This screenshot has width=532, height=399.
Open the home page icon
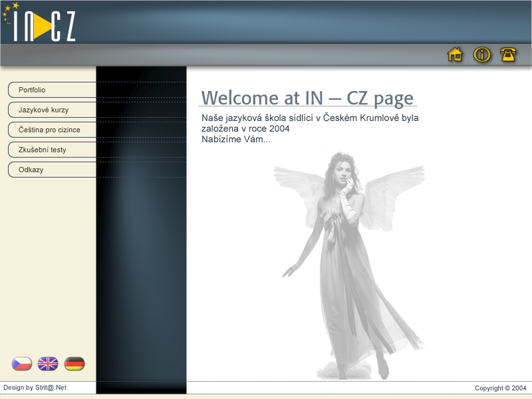click(x=455, y=55)
